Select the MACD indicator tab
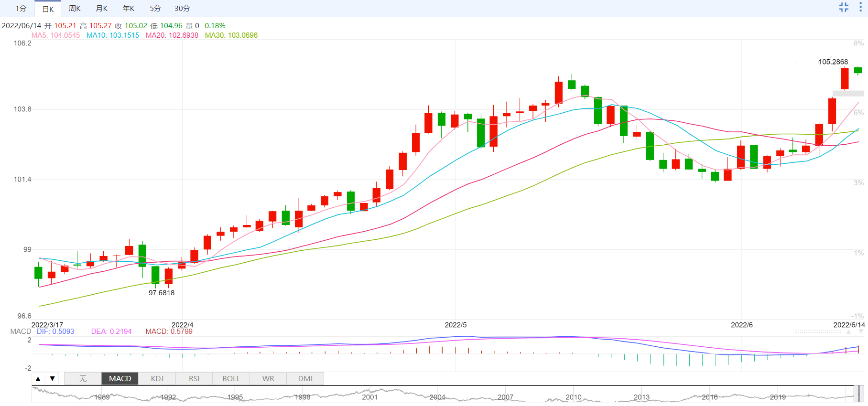The image size is (868, 406). [120, 379]
